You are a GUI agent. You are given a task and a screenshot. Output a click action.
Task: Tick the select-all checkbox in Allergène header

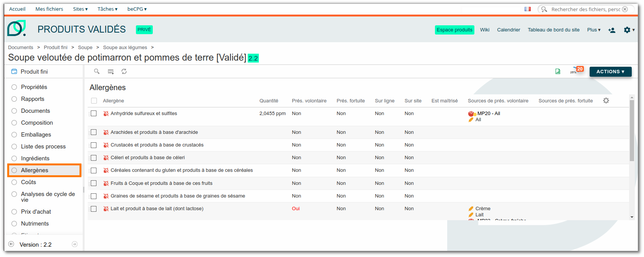pos(94,101)
